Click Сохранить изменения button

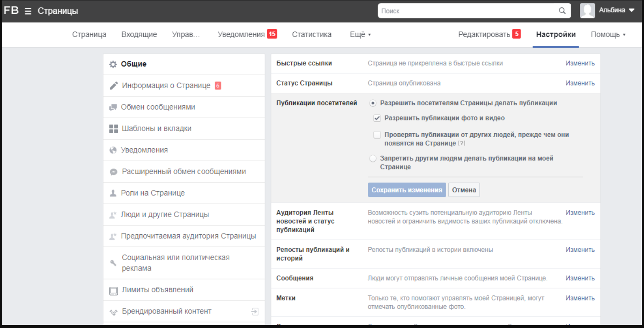point(407,190)
